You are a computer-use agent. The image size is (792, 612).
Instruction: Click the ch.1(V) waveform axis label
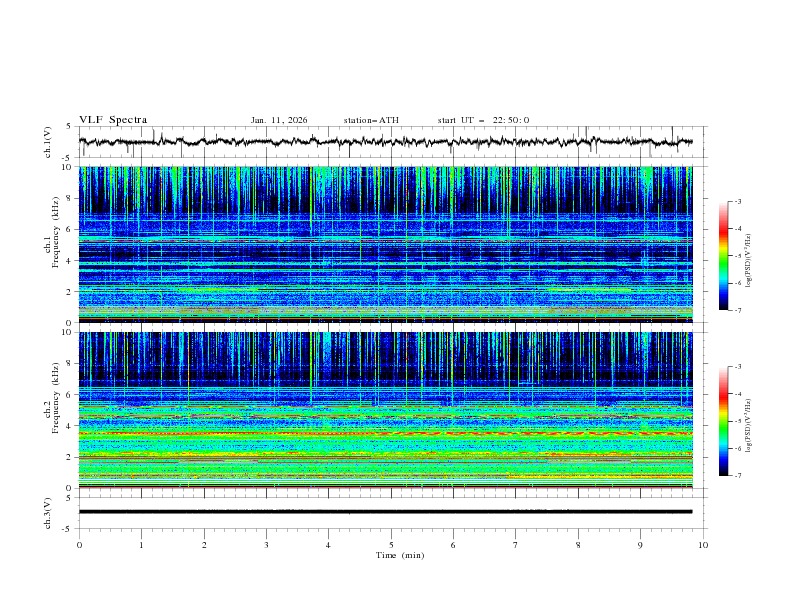coord(49,142)
